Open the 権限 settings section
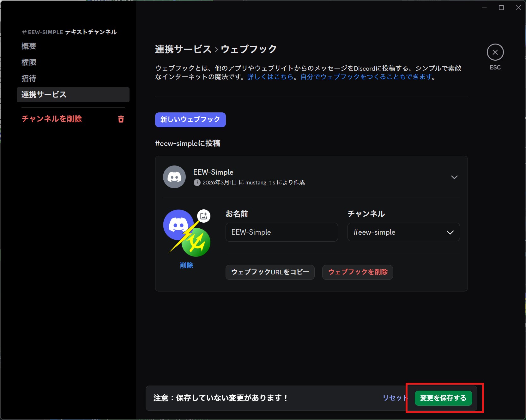 click(x=28, y=62)
